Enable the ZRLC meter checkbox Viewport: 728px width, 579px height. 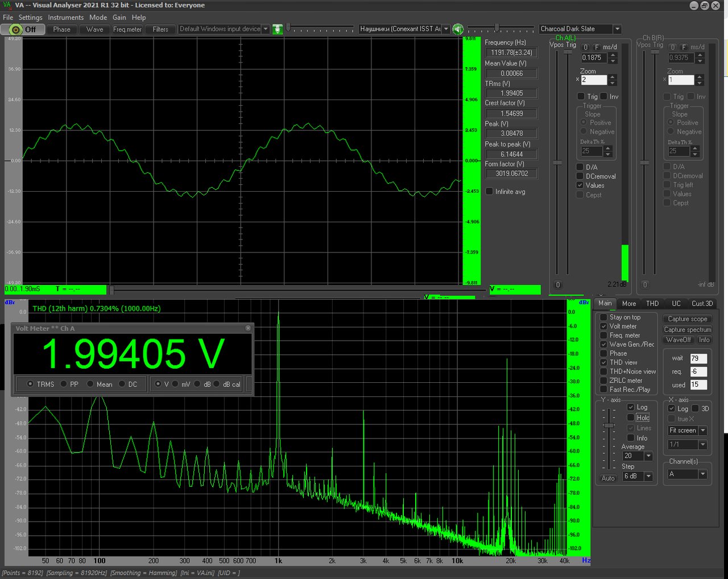[x=603, y=381]
